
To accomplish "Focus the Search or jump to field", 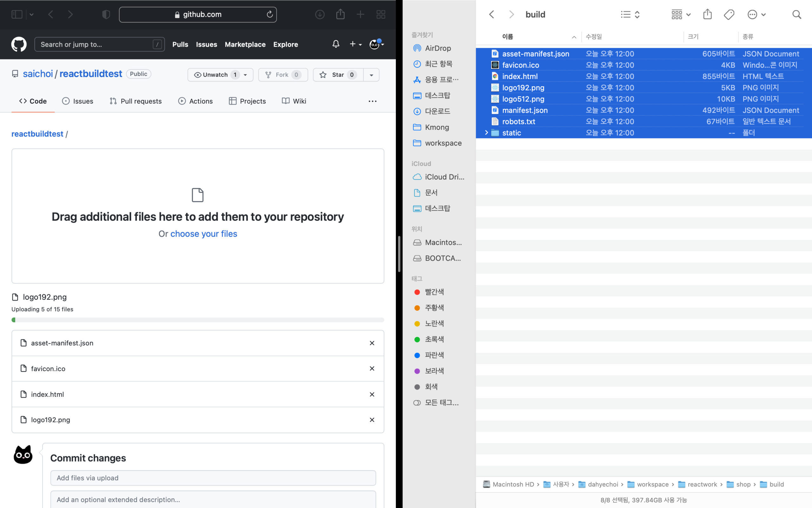I will click(x=99, y=44).
